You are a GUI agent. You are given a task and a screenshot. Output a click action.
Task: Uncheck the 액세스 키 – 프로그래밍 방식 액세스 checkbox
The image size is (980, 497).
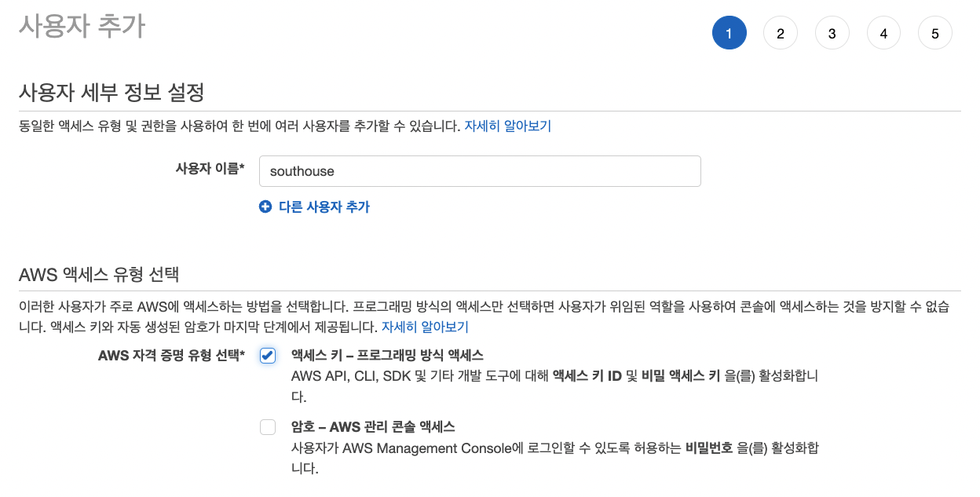point(269,356)
